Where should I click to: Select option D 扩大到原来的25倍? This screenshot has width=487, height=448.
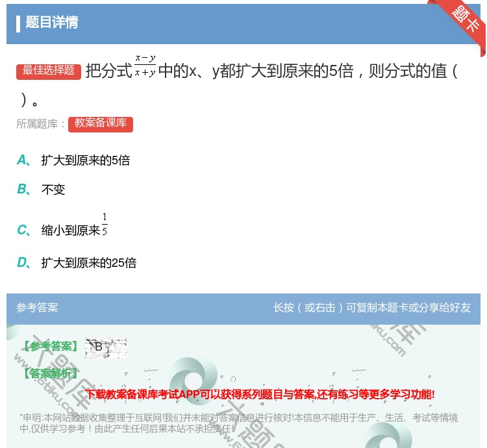(77, 263)
